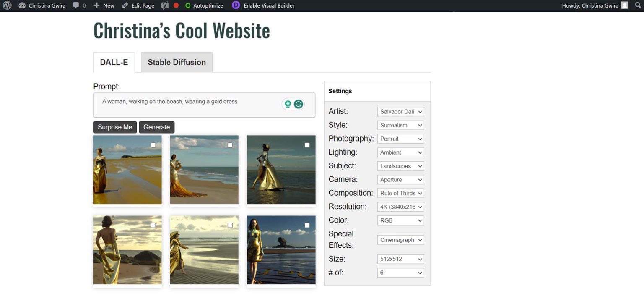
Task: Tick the checkbox on the bottom-right gold dress image
Action: pyautogui.click(x=306, y=225)
